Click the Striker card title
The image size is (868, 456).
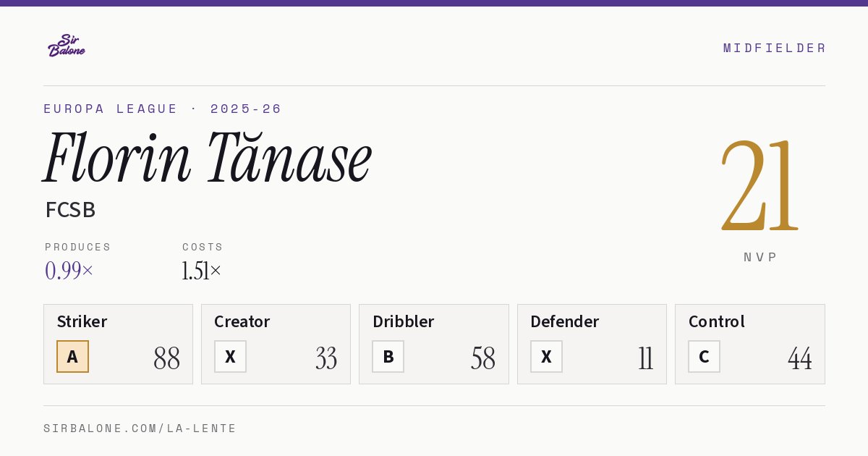coord(82,321)
